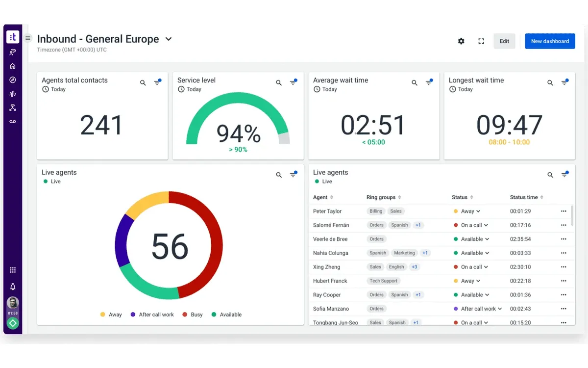
Task: Open Ray Cooper's Available status dropdown
Action: [471, 295]
